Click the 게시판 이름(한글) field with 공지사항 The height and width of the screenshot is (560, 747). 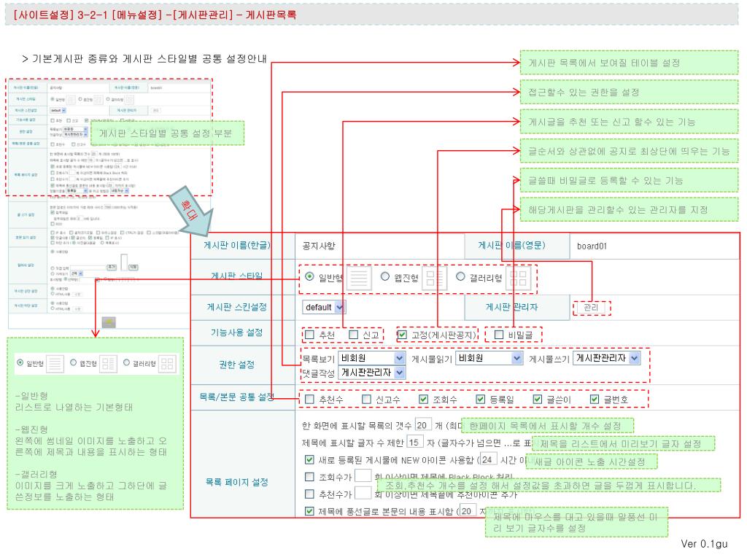coord(379,246)
